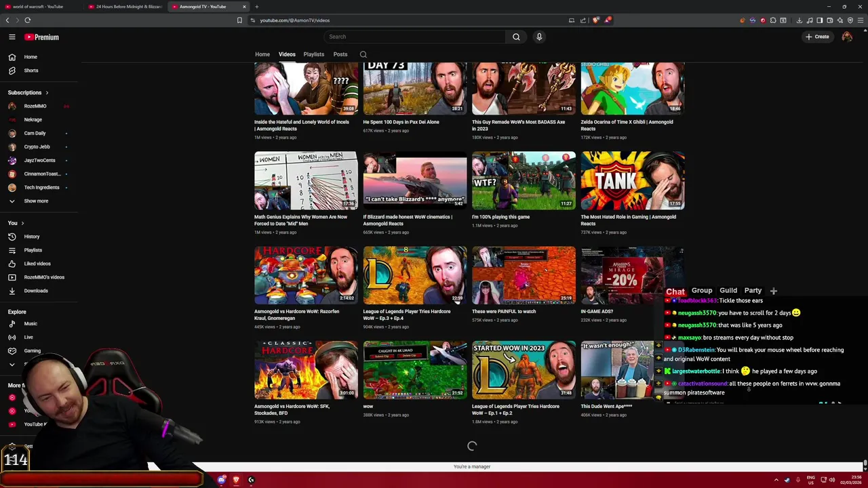868x488 pixels.
Task: Select the channel Videos tab
Action: point(287,54)
